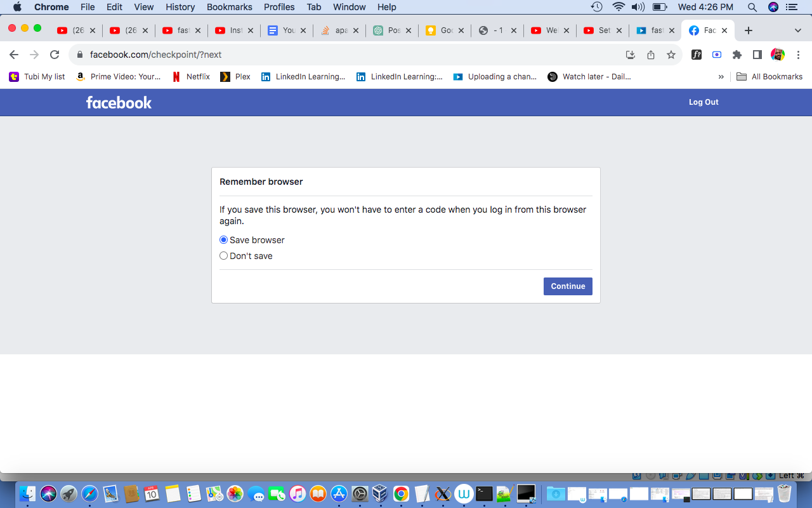Select the Save browser radio option
The image size is (812, 508).
coord(223,240)
